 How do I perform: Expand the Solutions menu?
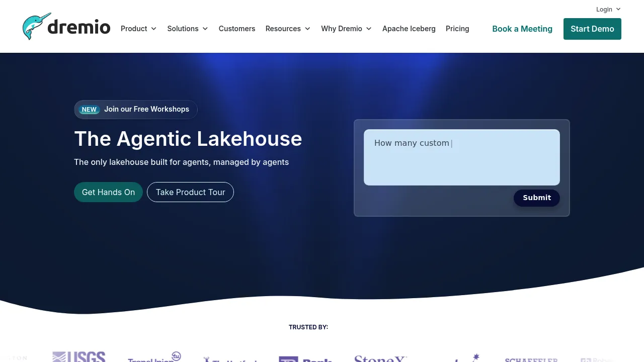(188, 29)
